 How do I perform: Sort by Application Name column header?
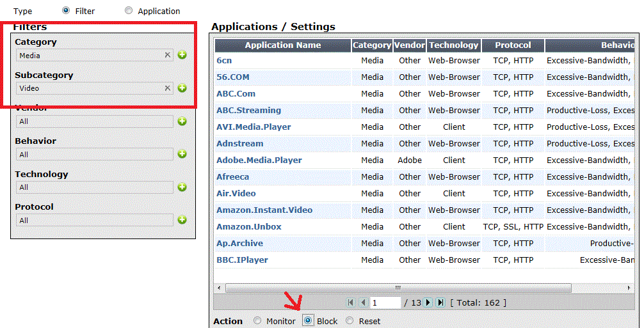tap(283, 45)
